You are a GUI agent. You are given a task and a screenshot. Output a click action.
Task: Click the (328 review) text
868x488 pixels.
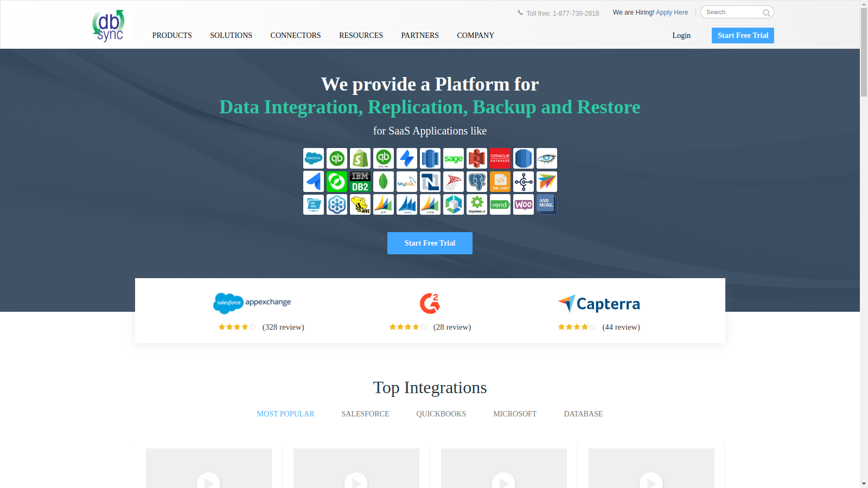click(x=283, y=327)
